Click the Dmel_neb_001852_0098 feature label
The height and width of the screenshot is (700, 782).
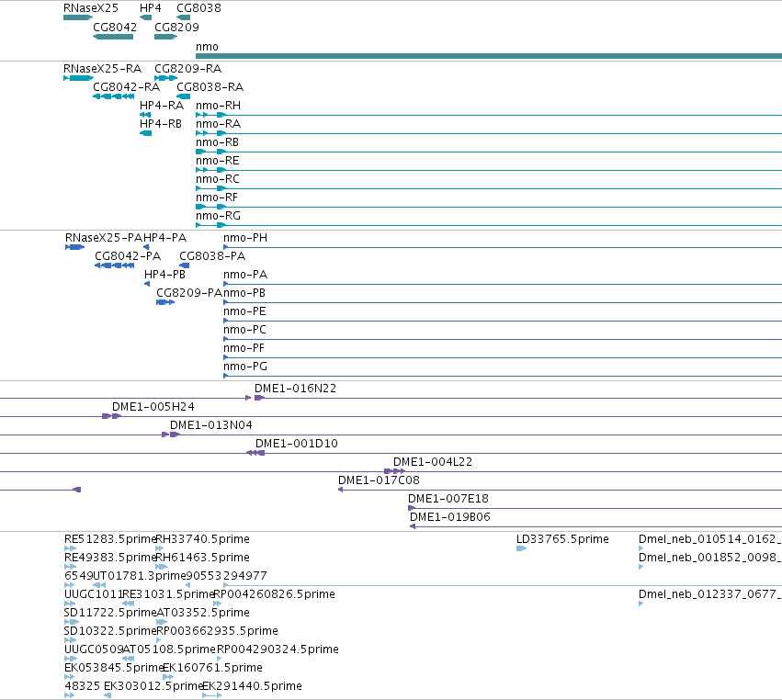710,558
